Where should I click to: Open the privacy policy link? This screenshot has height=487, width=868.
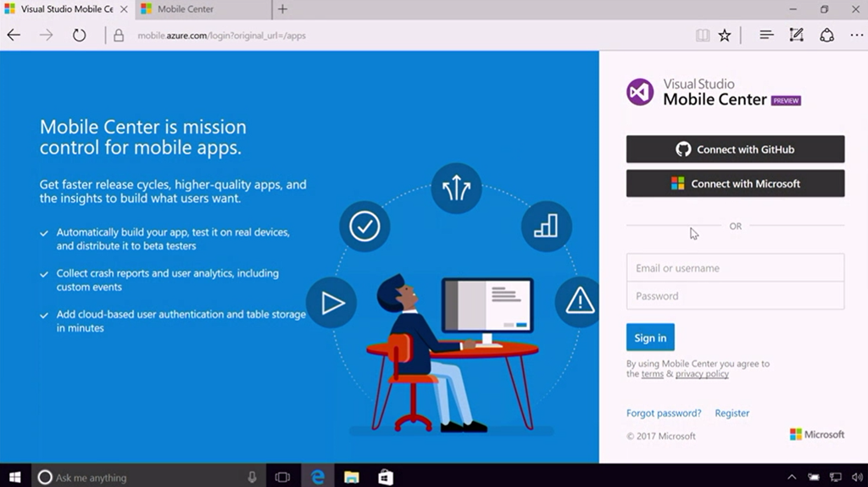point(702,374)
